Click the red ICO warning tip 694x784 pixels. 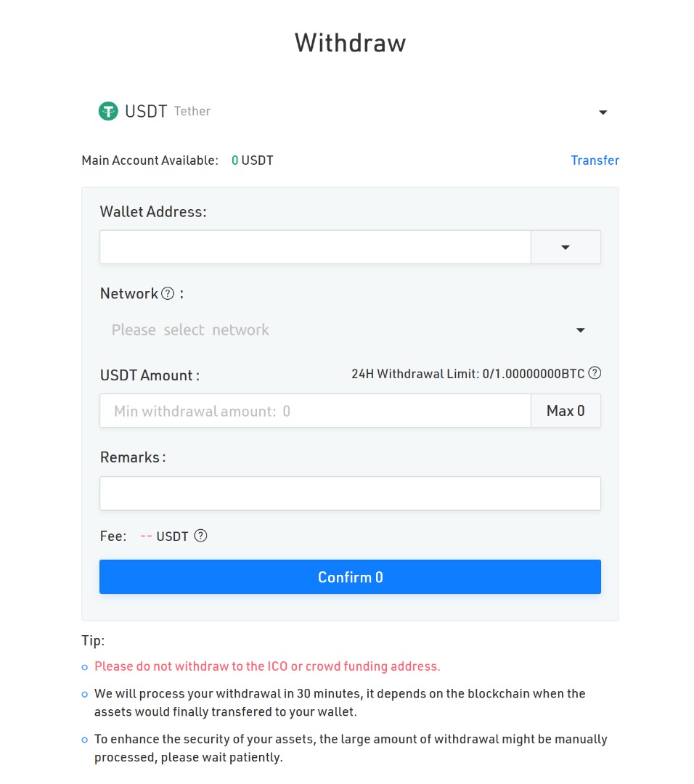click(267, 666)
